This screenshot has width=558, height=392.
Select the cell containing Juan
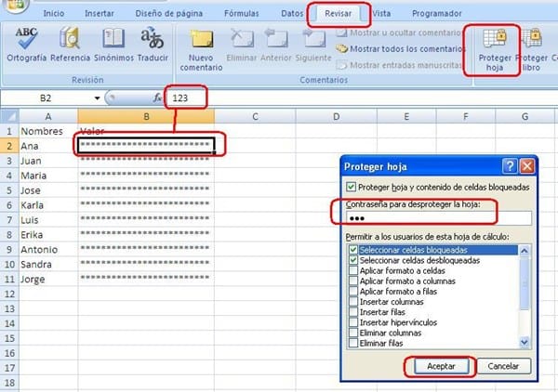[x=48, y=161]
